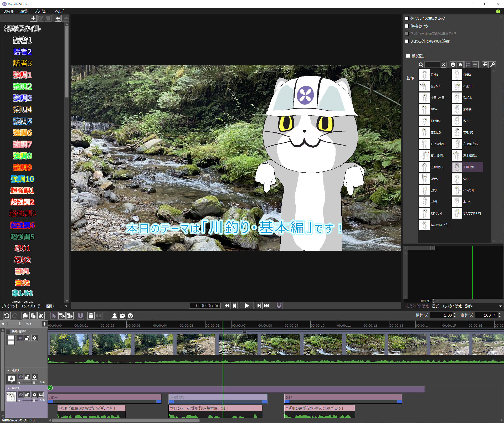Select the GJ！ motion
The image size is (504, 423).
[467, 179]
